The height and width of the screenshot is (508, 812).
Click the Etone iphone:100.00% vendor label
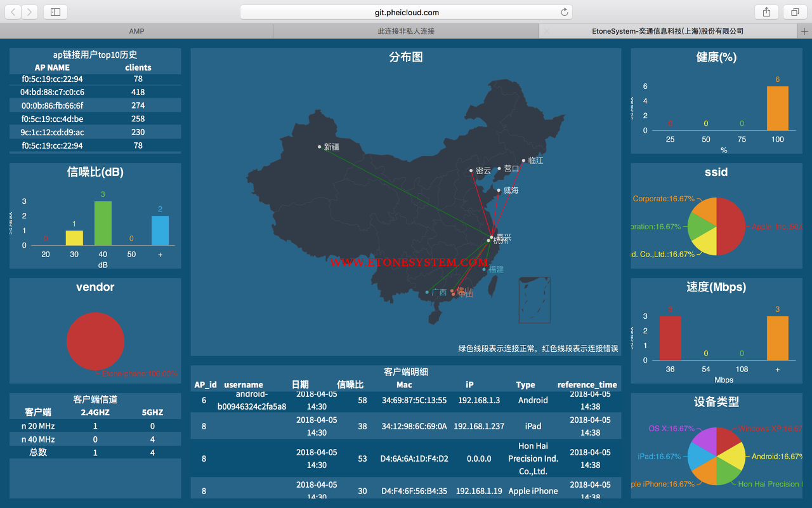point(140,374)
